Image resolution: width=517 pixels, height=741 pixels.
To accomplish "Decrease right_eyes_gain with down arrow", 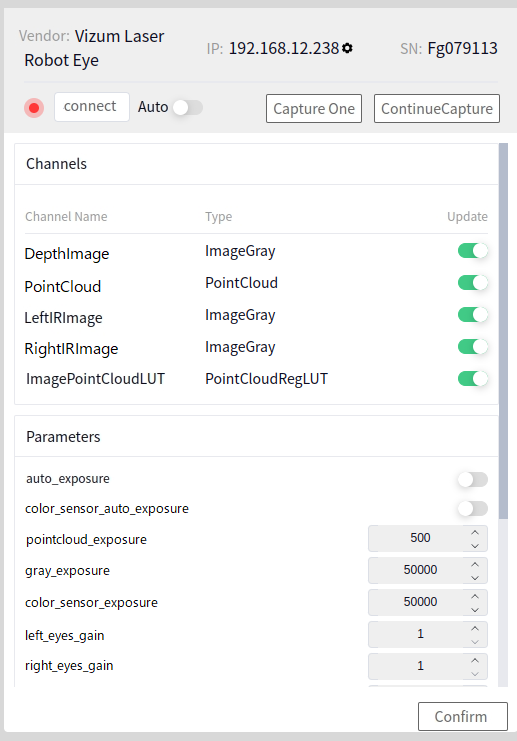I will click(475, 674).
